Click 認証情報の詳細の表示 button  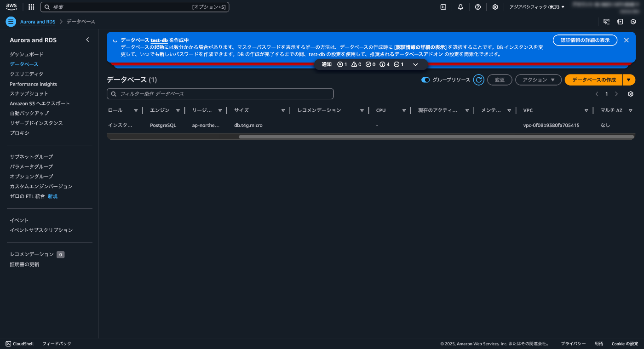[x=585, y=40]
